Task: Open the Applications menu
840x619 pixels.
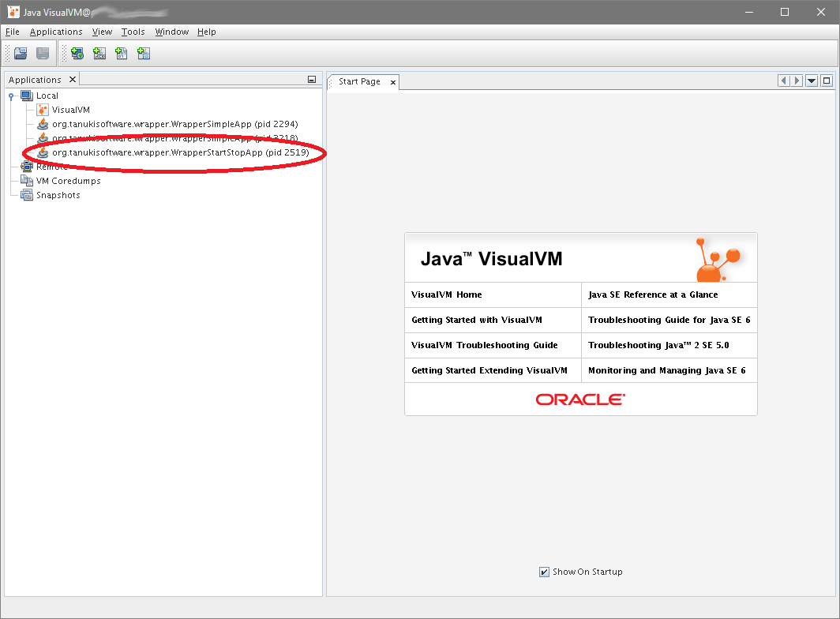Action: click(x=56, y=32)
